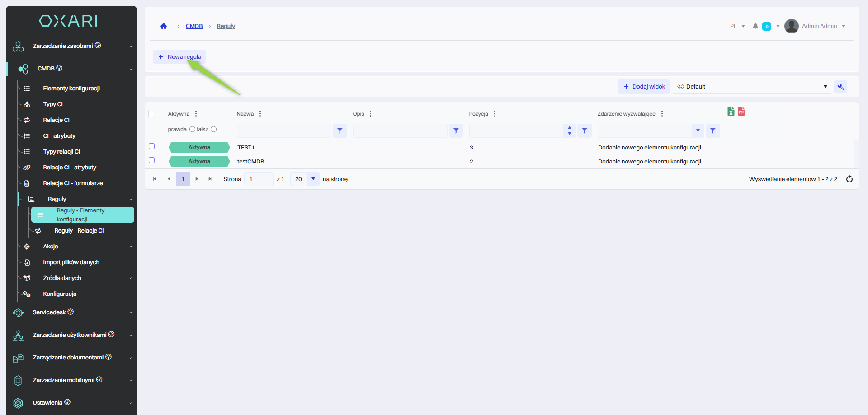868x415 pixels.
Task: Refresh the rules table list
Action: 849,179
